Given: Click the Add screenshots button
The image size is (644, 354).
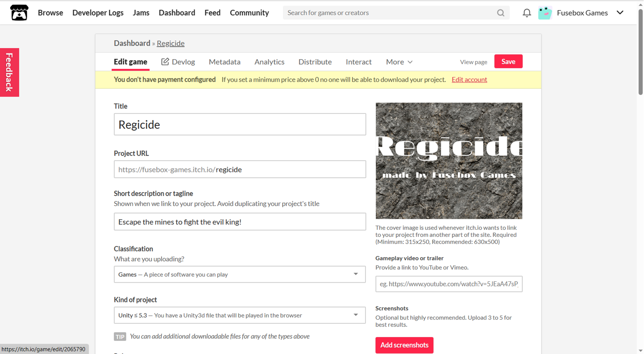Looking at the screenshot, I should tap(404, 345).
